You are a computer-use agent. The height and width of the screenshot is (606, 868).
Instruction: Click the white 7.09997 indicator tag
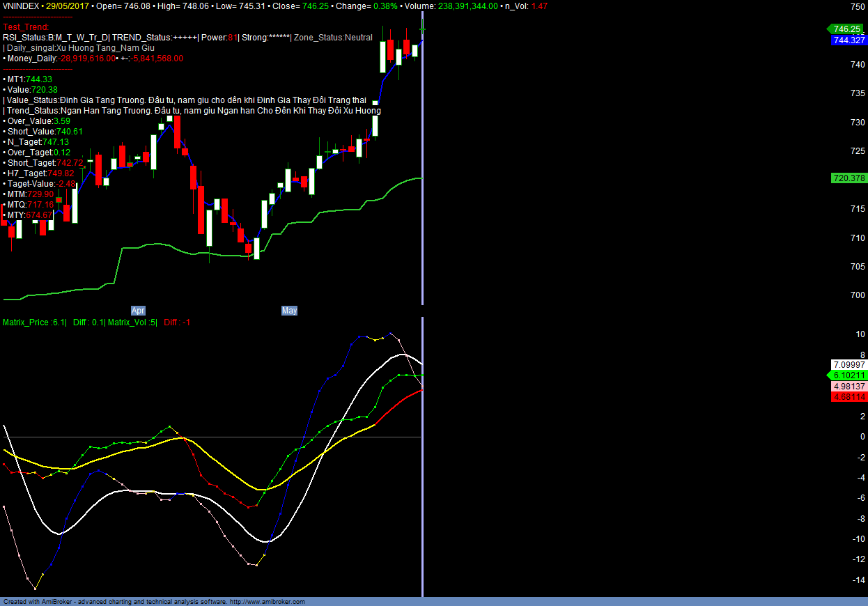pyautogui.click(x=848, y=365)
